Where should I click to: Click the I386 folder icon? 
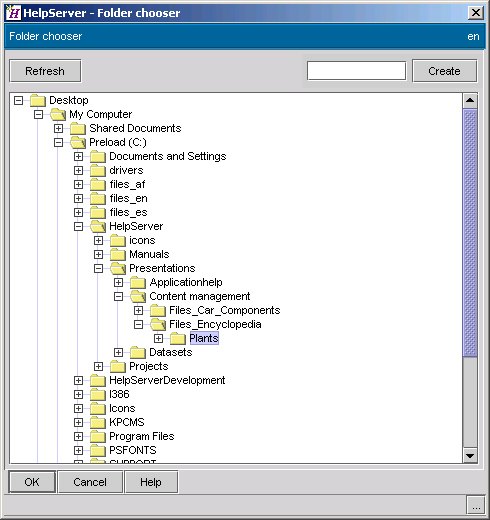point(98,394)
